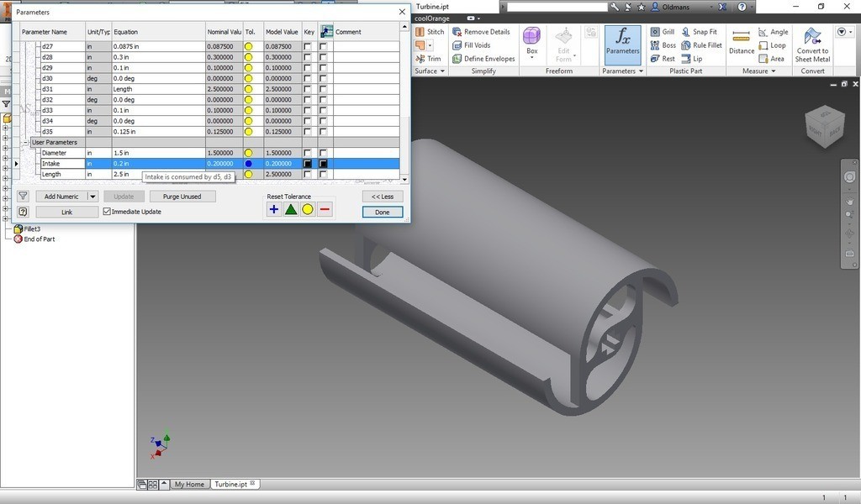Image resolution: width=861 pixels, height=504 pixels.
Task: Click the yellow circle Reset Tolerance button
Action: [x=308, y=209]
